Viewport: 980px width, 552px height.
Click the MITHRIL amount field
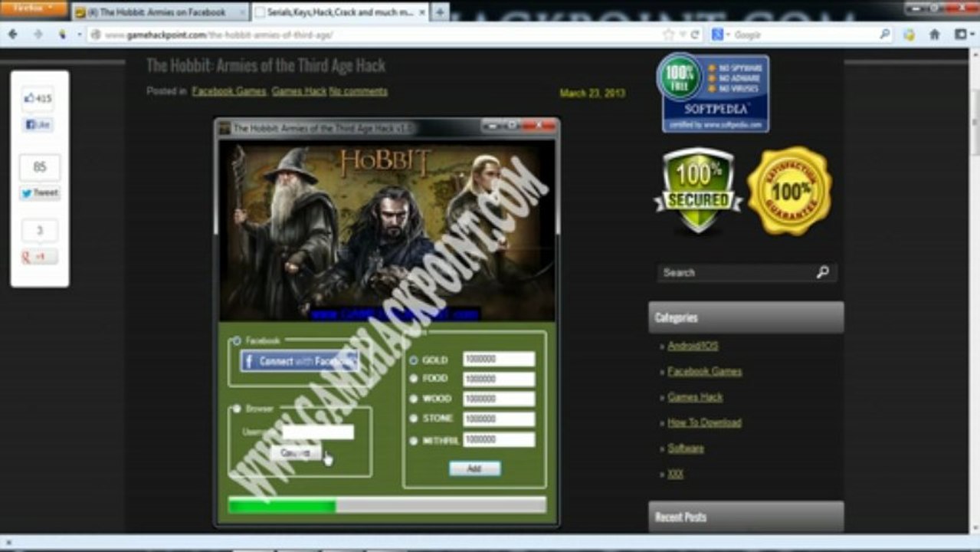tap(499, 439)
